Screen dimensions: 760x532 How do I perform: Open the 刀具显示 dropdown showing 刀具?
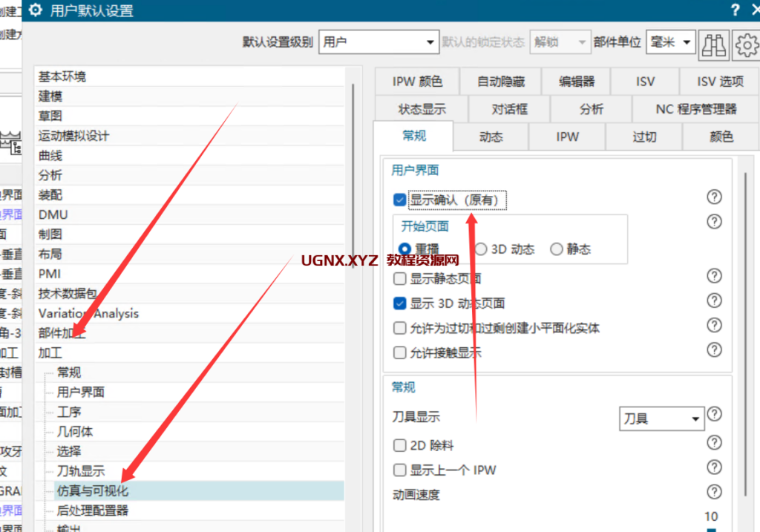point(661,418)
